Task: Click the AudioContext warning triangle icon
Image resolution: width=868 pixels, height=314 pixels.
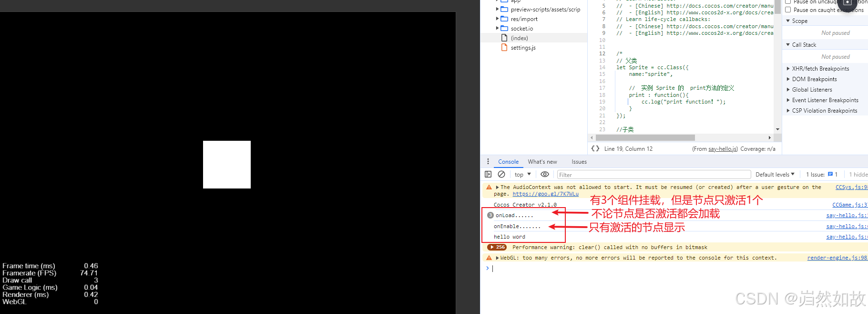Action: point(489,188)
